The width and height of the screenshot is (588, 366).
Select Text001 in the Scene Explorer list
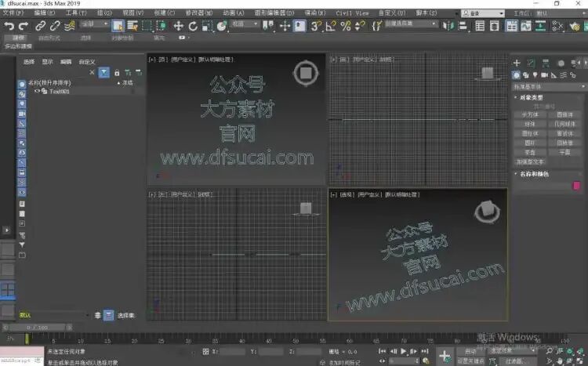pyautogui.click(x=60, y=91)
